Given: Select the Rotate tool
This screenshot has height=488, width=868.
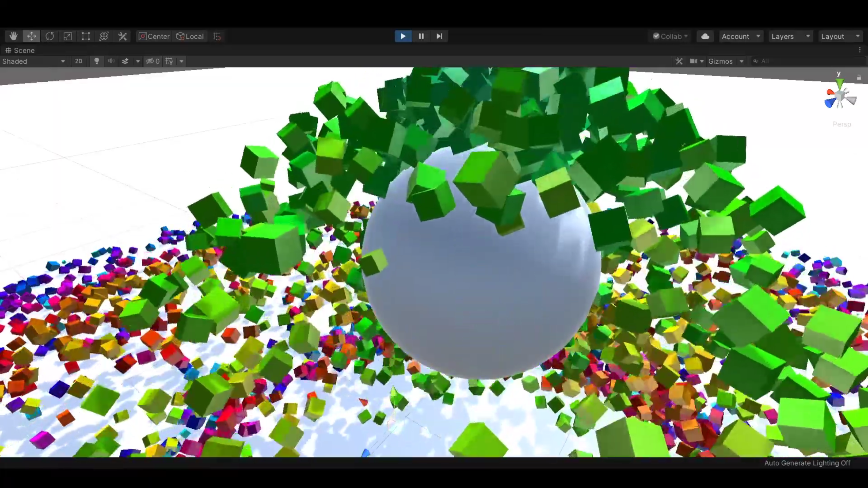Looking at the screenshot, I should pos(50,36).
